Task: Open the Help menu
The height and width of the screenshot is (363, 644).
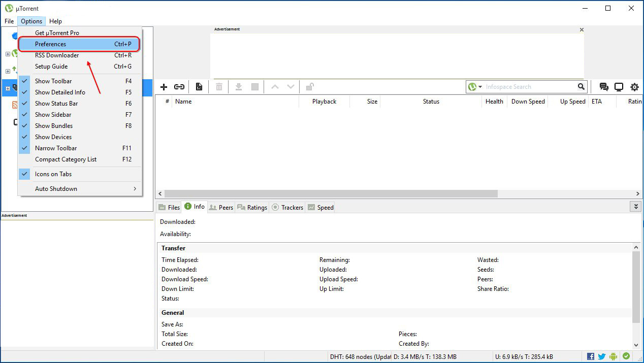Action: tap(55, 21)
